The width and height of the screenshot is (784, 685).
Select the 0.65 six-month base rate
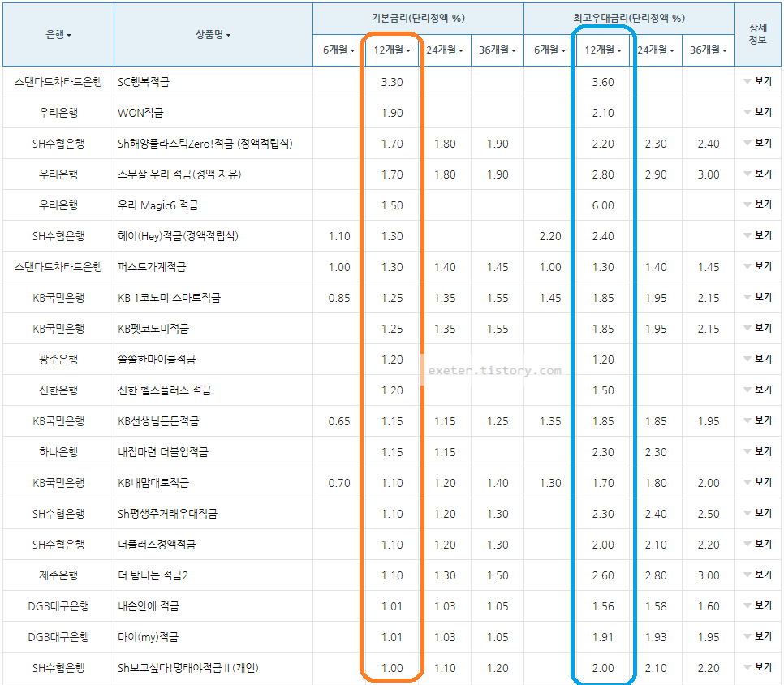click(x=339, y=421)
